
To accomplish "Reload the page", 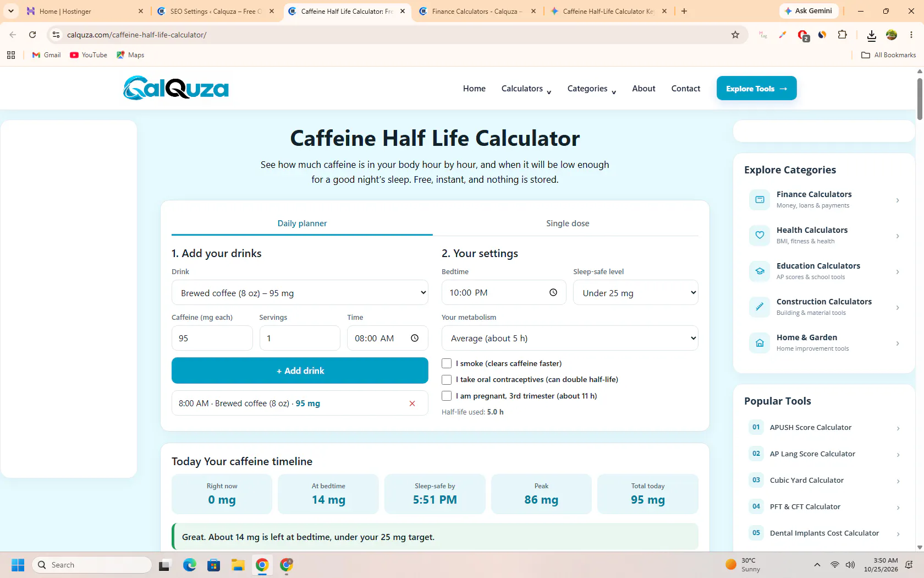I will point(32,35).
